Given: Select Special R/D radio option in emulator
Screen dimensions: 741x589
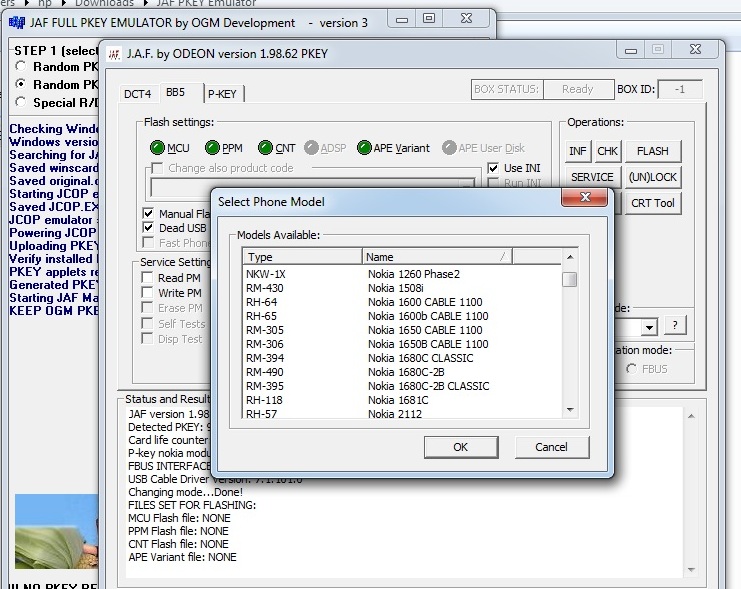Looking at the screenshot, I should [20, 102].
